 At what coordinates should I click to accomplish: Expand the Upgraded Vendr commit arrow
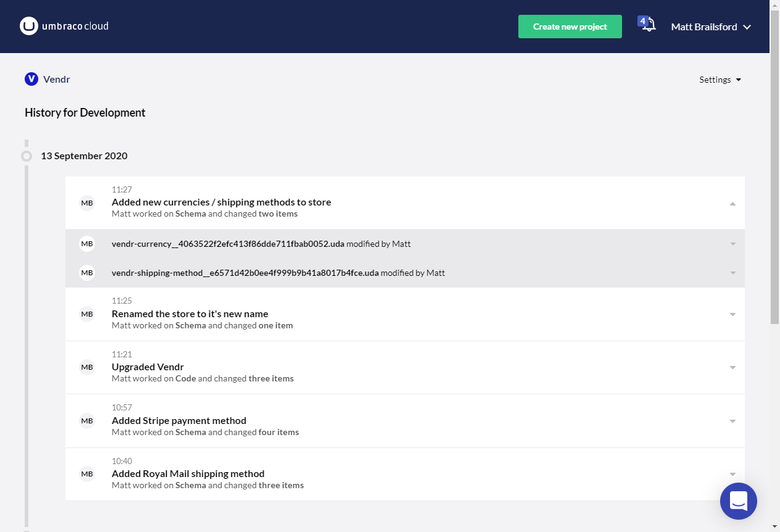(x=732, y=368)
